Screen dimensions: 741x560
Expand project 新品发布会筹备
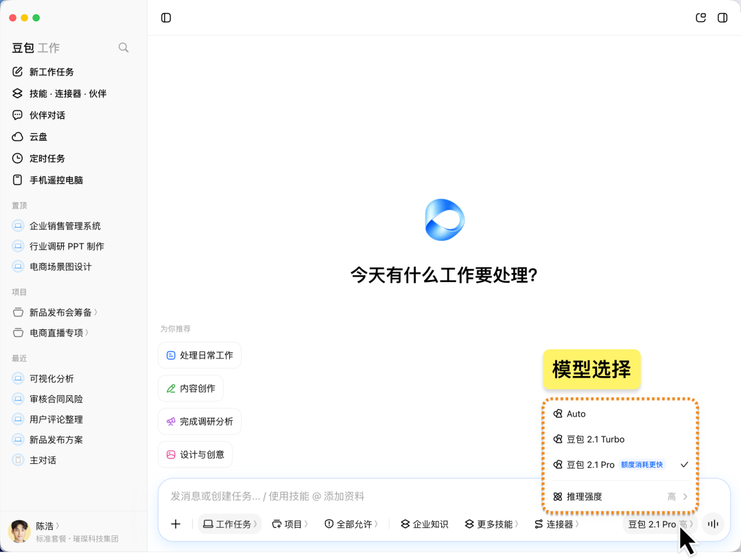tap(55, 312)
